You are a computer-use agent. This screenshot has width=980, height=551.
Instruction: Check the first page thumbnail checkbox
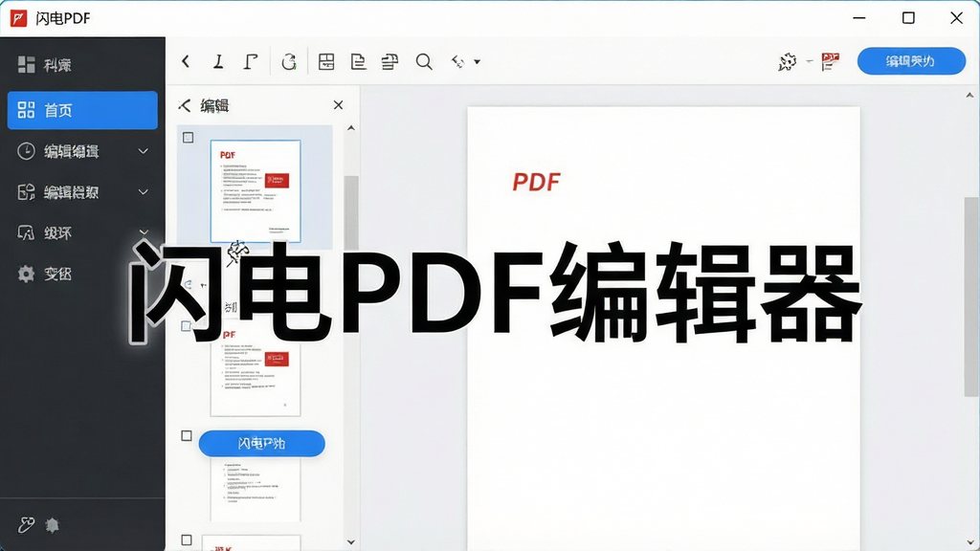189,138
